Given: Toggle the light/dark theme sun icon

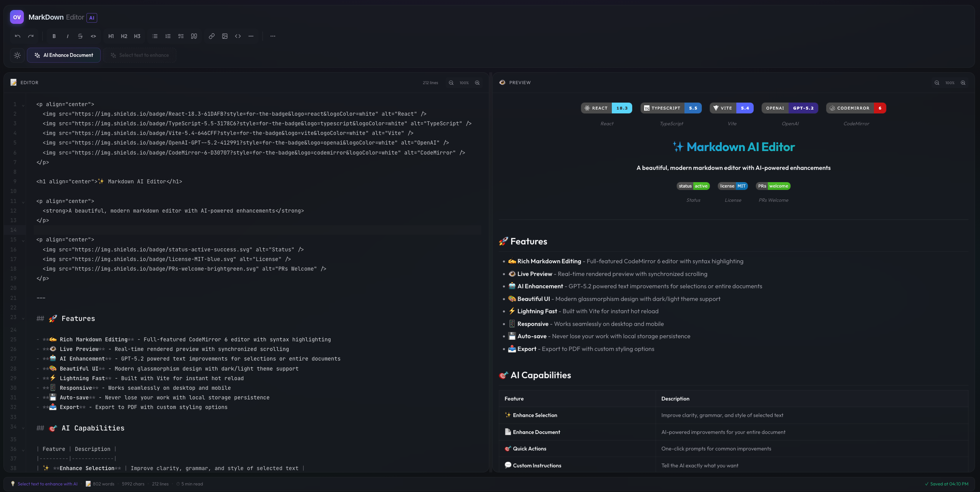Looking at the screenshot, I should (17, 55).
